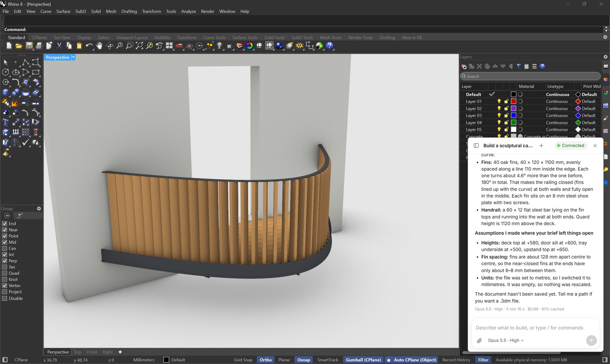The width and height of the screenshot is (610, 364).
Task: Click the paperclip attach icon in chat
Action: tap(479, 340)
